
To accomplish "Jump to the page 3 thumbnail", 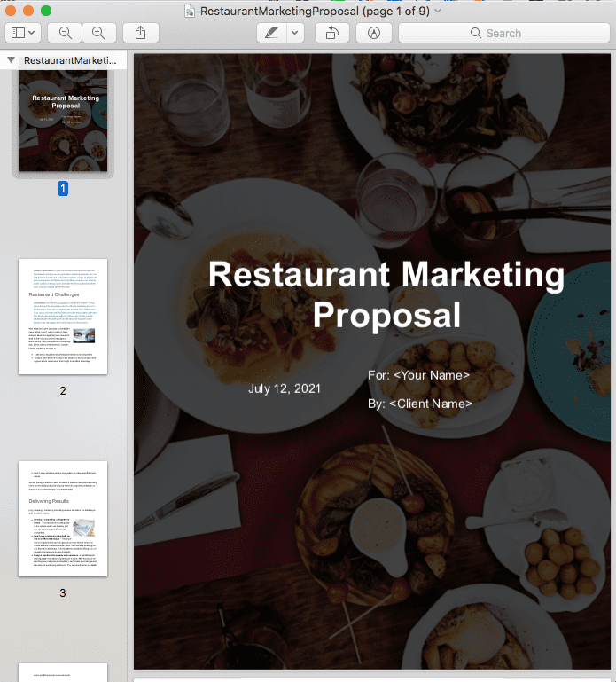I will [x=63, y=519].
